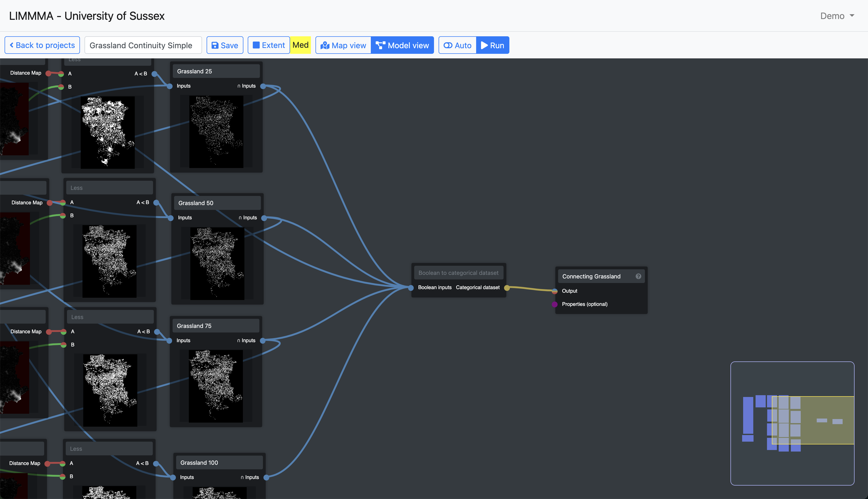Click the Med resolution selector
This screenshot has width=868, height=499.
click(301, 45)
